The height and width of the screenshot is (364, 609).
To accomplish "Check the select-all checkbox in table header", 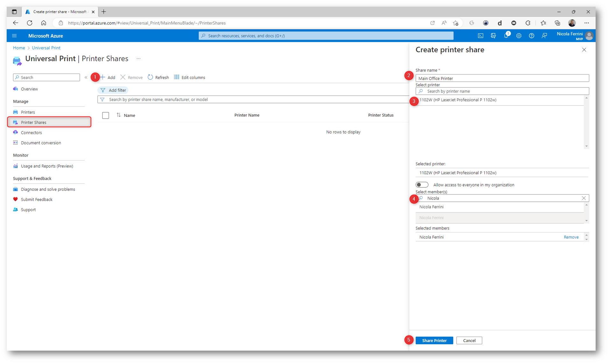I will click(x=105, y=115).
